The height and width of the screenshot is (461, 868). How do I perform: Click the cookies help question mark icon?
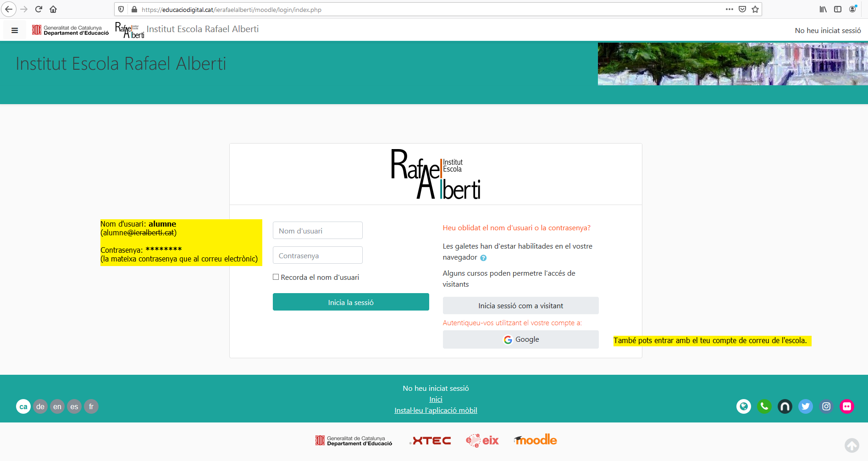point(483,258)
